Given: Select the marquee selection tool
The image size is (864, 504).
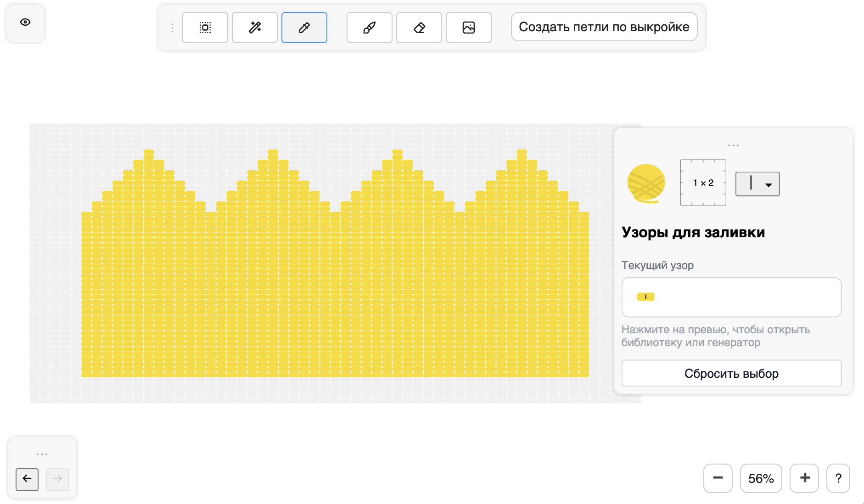Looking at the screenshot, I should pos(205,28).
